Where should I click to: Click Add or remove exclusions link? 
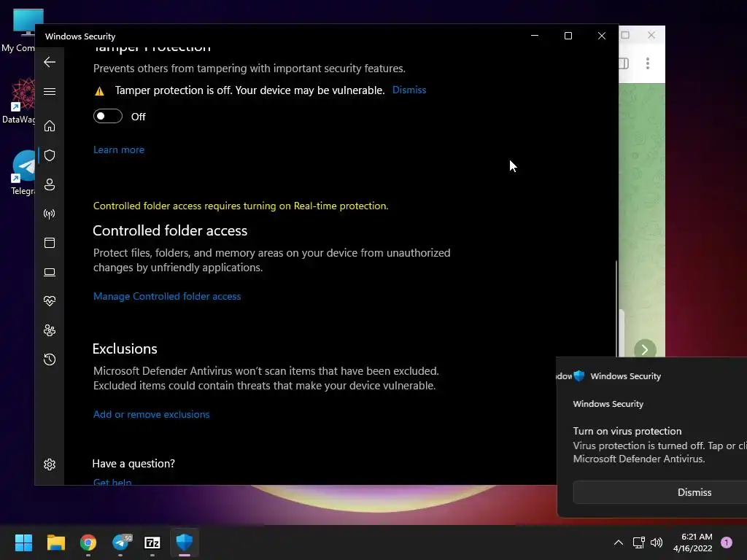[x=151, y=414]
